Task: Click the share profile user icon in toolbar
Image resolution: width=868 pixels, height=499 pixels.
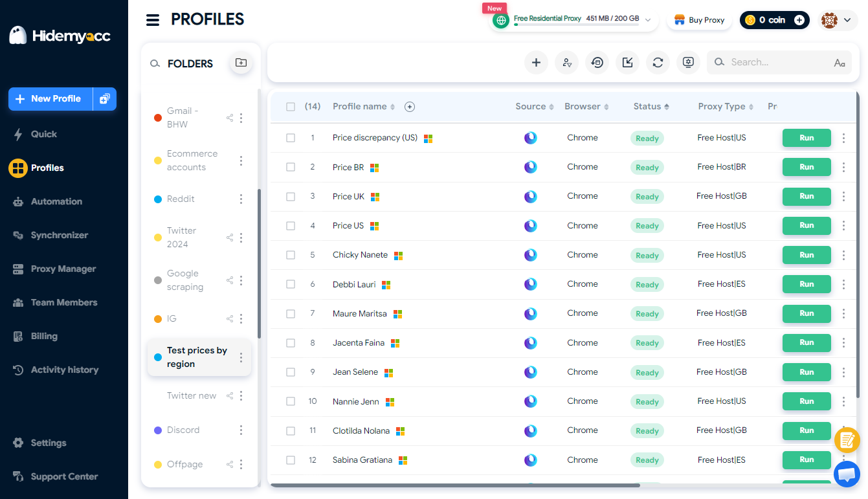Action: tap(567, 62)
